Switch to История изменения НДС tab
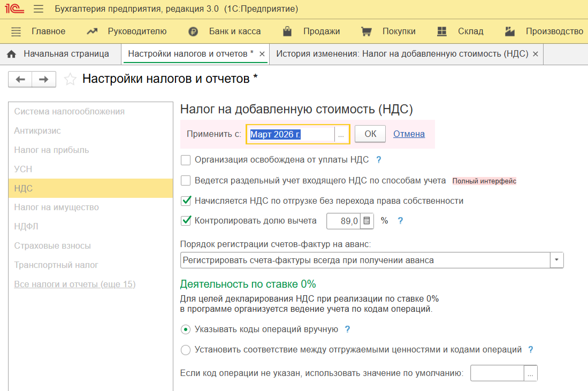 pos(402,54)
